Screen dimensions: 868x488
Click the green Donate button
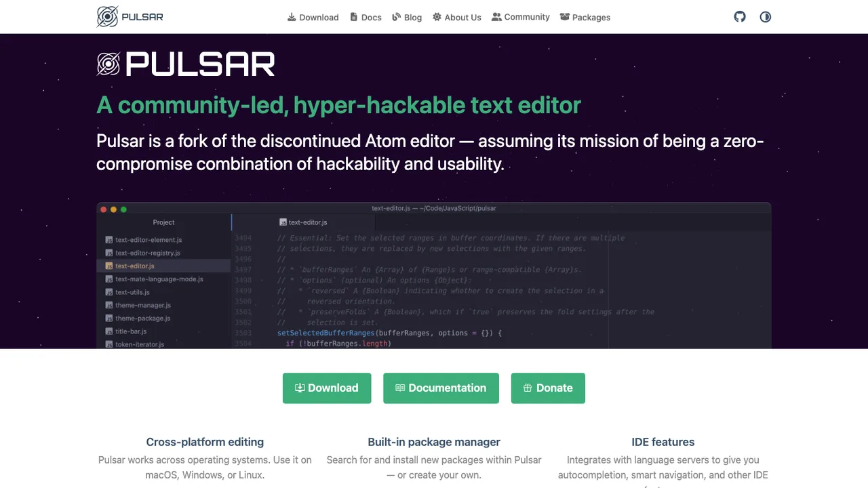[548, 388]
